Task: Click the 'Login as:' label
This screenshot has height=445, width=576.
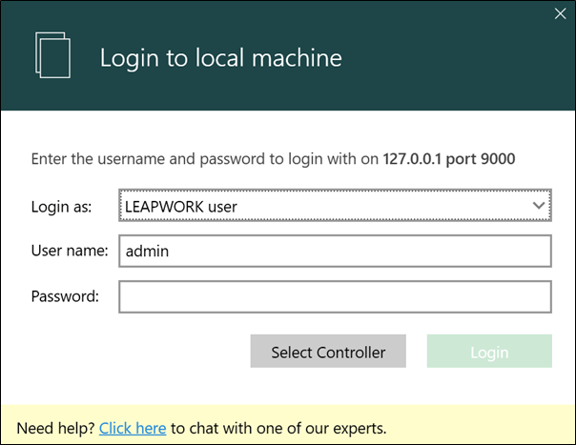Action: pos(61,207)
